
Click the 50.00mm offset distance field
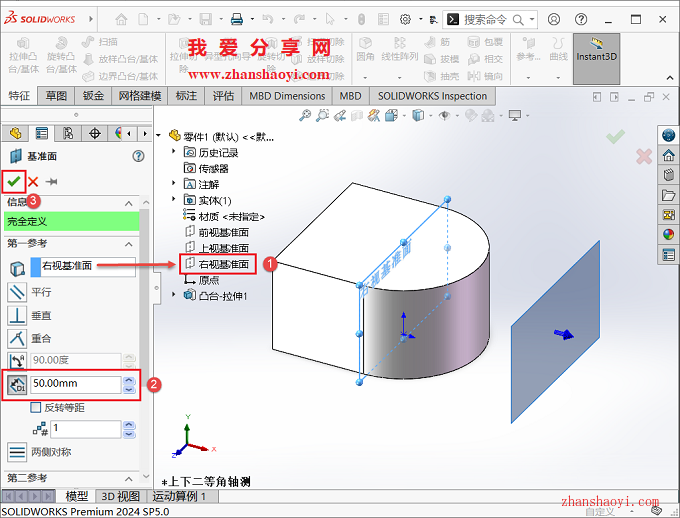tap(75, 383)
